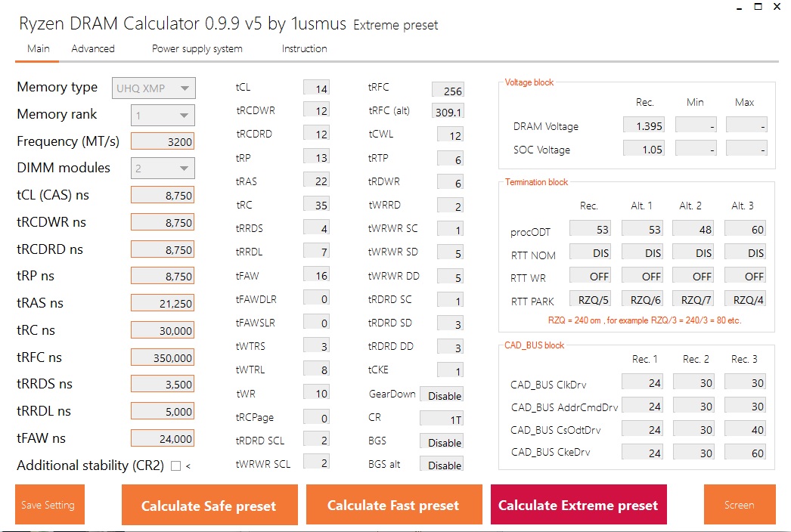
Task: Click the GearDown Disable field
Action: tap(442, 395)
